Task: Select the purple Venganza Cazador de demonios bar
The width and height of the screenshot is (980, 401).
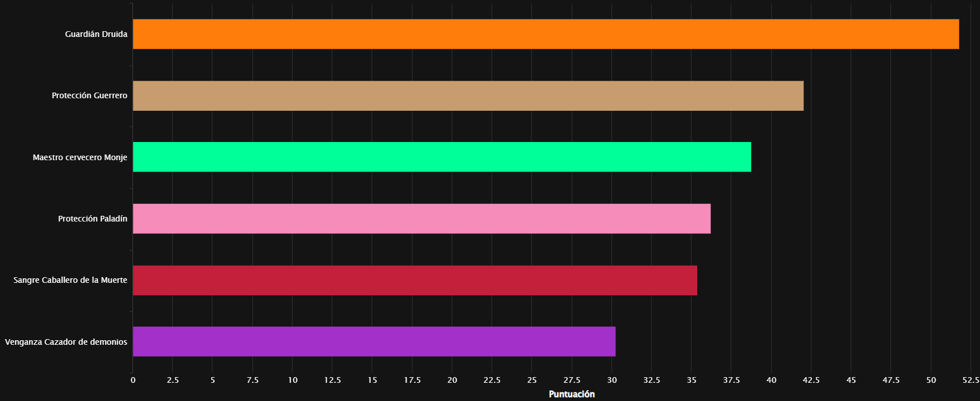Action: pos(374,341)
